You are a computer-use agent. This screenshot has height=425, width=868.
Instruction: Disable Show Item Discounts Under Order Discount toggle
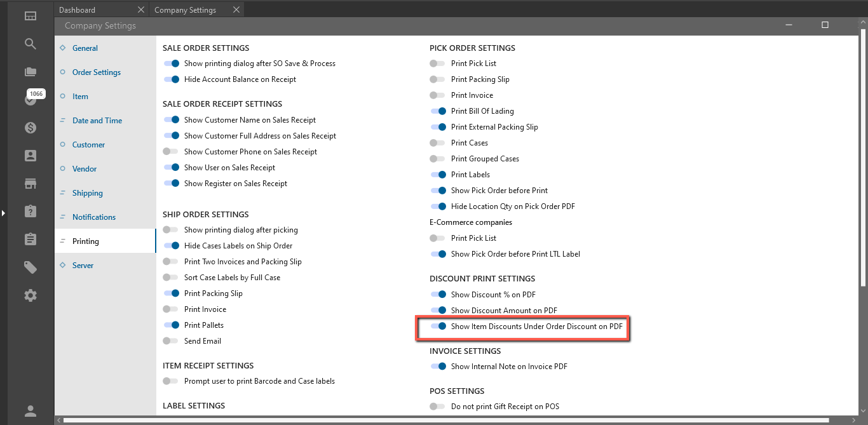pos(438,327)
